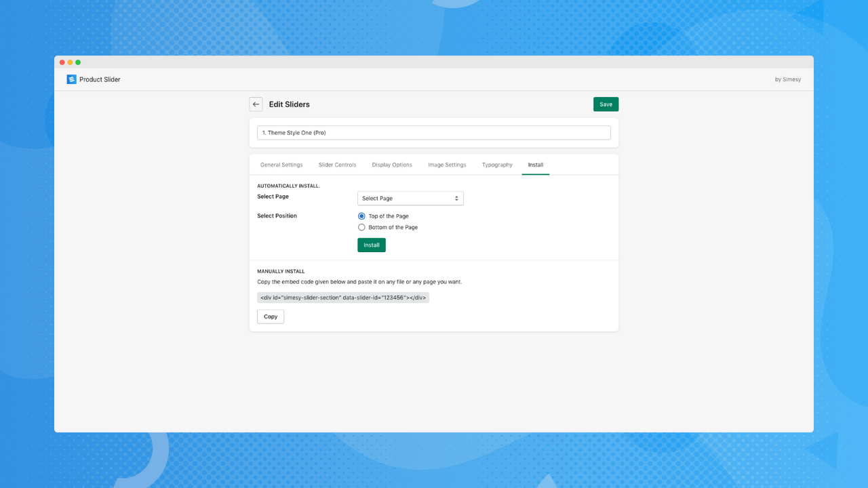Select the Typography tab
Screen dimensions: 868x488
coord(497,165)
